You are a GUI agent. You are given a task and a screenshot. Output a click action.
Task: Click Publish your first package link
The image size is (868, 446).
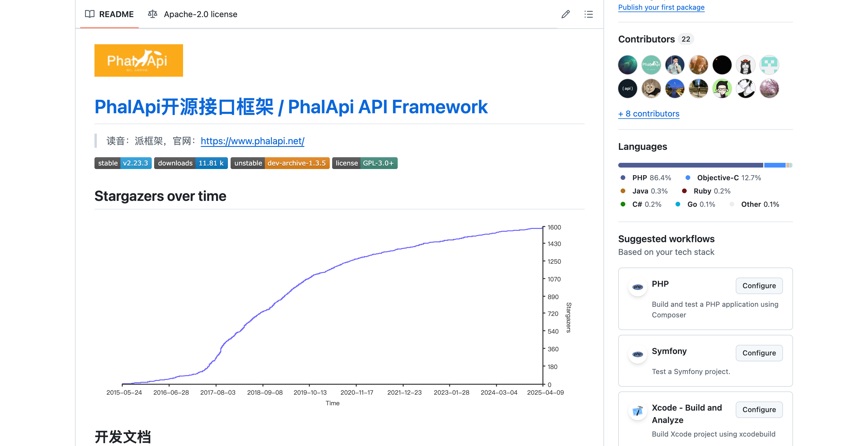(661, 7)
